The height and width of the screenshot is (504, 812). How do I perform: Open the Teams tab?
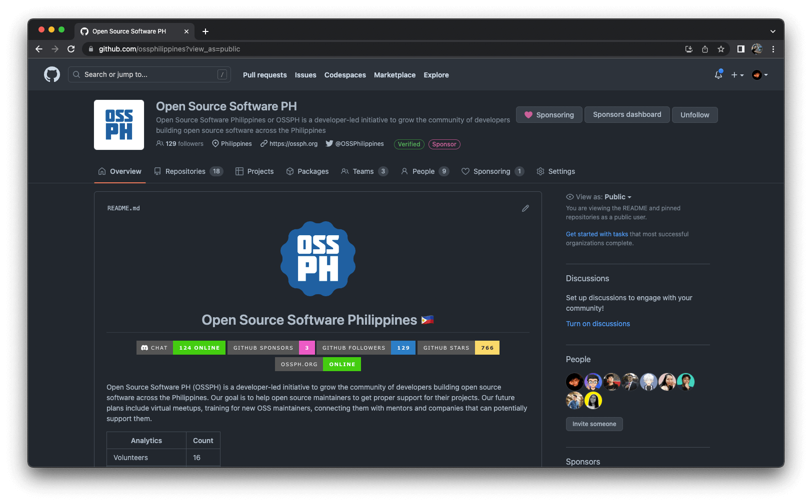[x=364, y=171]
